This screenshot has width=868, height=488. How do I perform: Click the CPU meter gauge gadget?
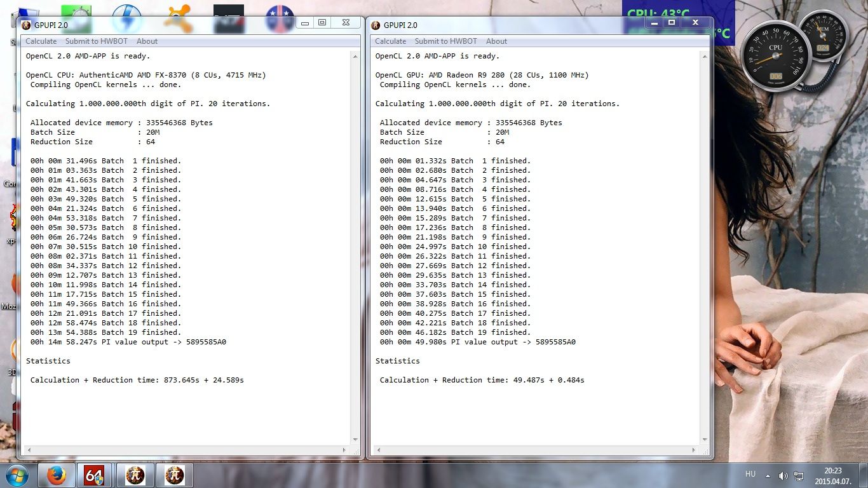click(x=775, y=55)
